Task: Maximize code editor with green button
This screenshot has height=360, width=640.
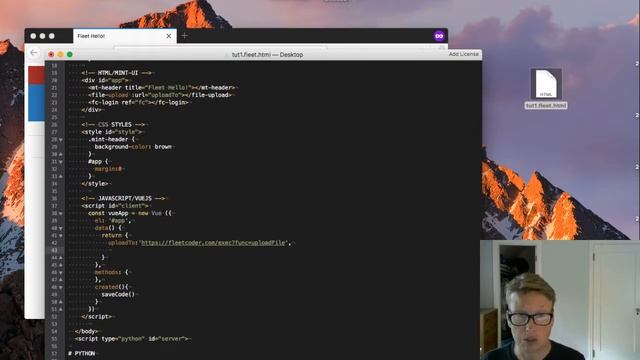Action: point(70,54)
